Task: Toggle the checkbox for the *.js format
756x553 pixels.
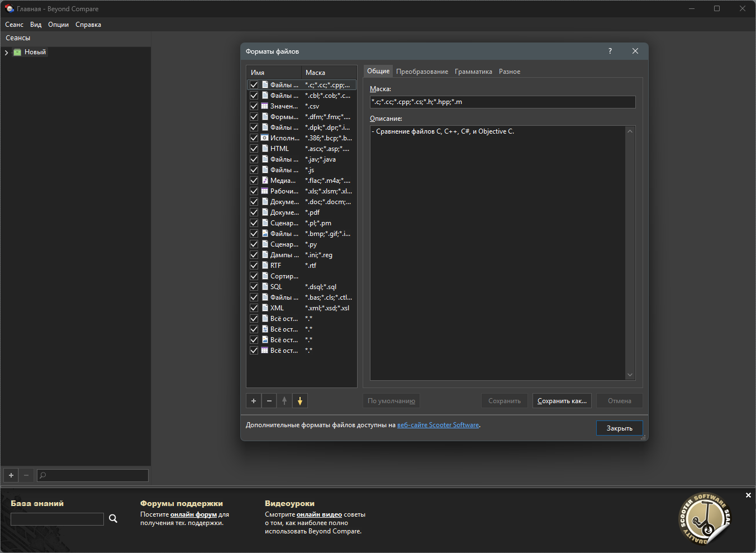Action: pos(254,170)
